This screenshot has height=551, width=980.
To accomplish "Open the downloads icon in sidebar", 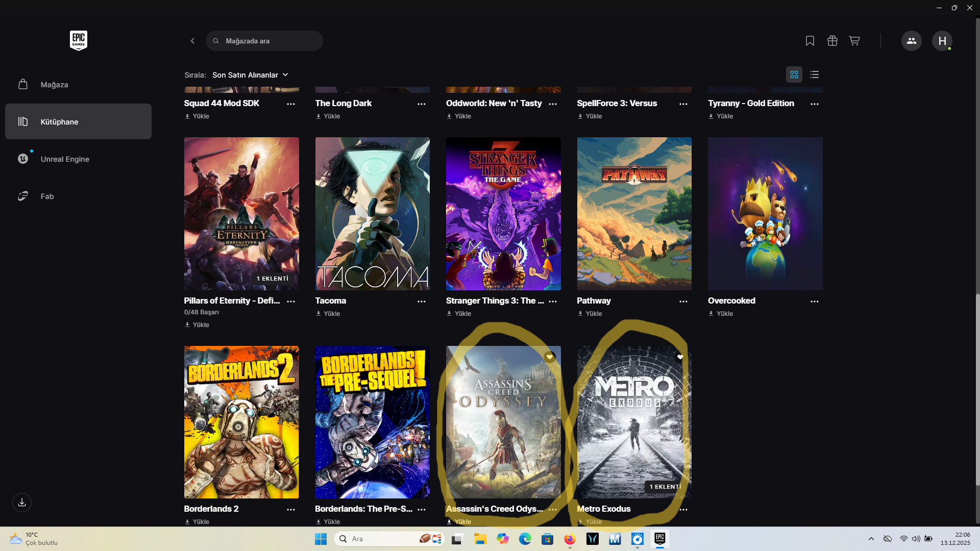I will [22, 503].
